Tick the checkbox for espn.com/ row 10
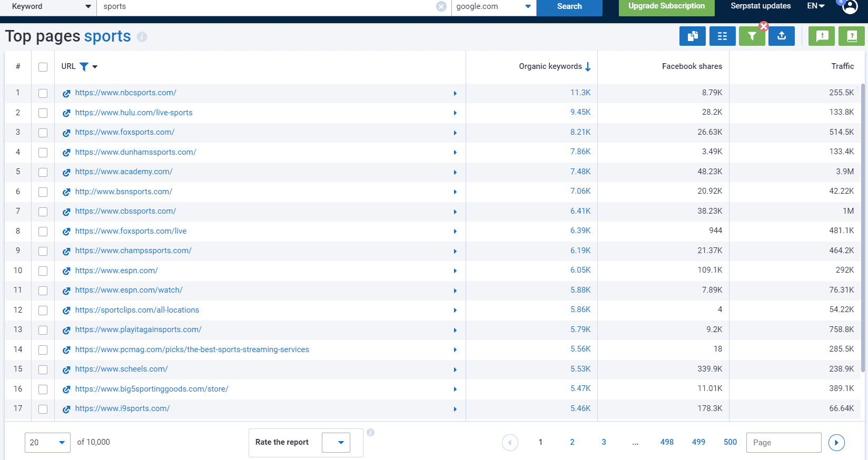The image size is (868, 460). pyautogui.click(x=43, y=271)
